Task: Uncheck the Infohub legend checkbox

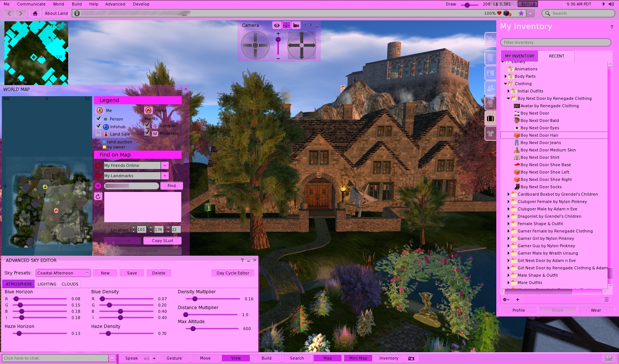Action: [98, 126]
